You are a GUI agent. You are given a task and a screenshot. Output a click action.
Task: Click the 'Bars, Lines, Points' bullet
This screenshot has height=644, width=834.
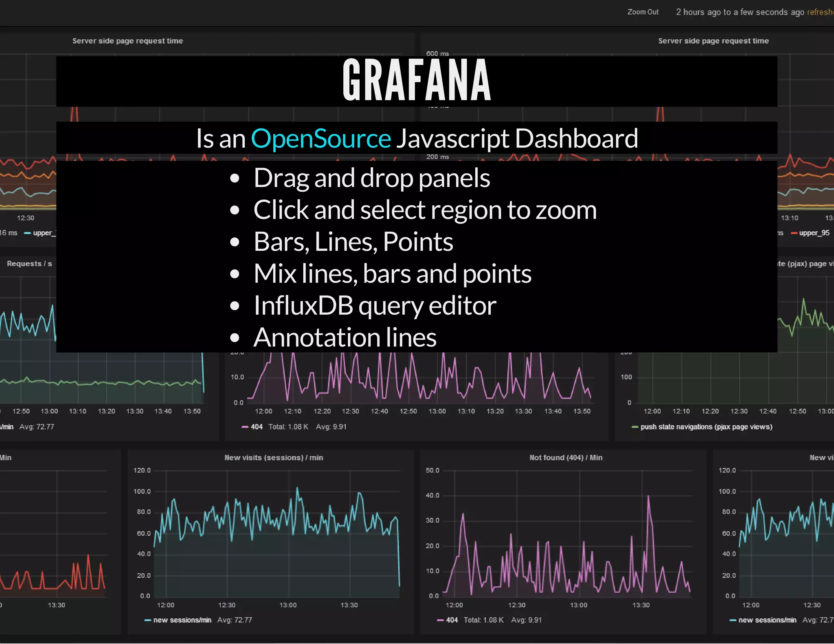(x=353, y=241)
